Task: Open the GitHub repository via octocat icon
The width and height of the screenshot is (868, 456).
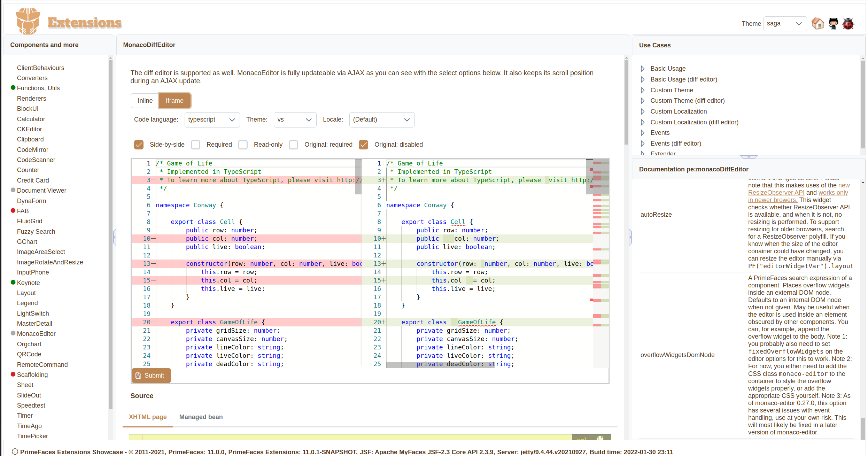Action: (833, 23)
